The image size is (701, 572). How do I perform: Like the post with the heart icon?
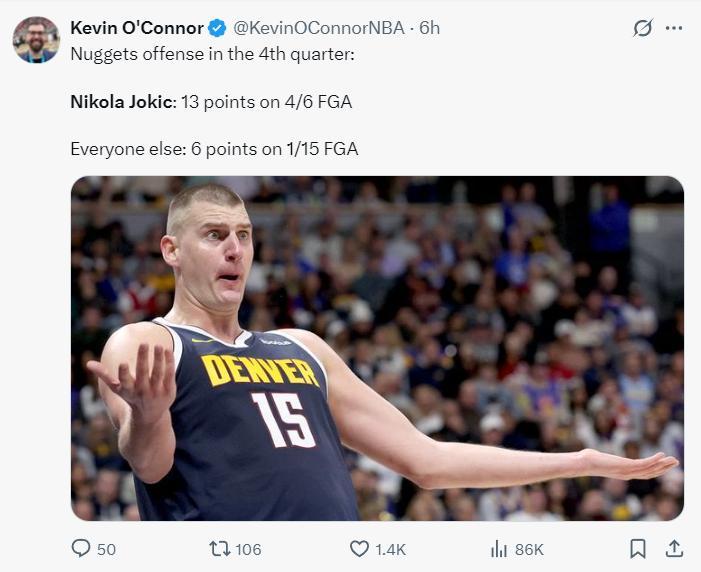click(359, 548)
